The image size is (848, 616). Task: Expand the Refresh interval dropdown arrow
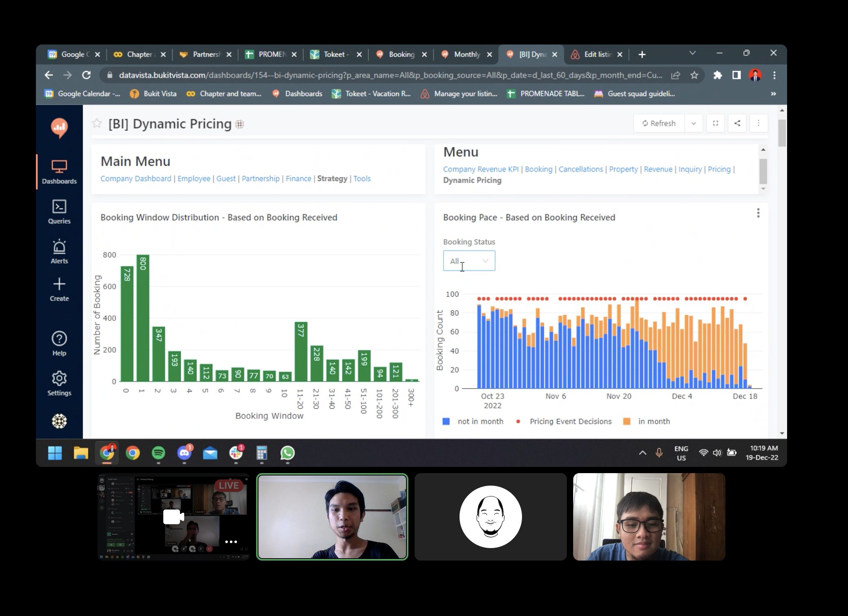(x=694, y=123)
